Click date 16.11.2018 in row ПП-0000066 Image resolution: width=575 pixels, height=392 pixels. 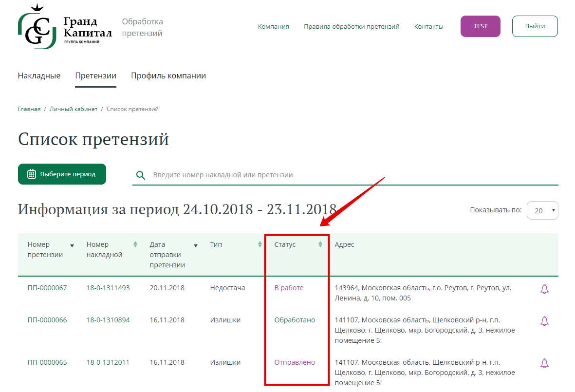tap(167, 320)
